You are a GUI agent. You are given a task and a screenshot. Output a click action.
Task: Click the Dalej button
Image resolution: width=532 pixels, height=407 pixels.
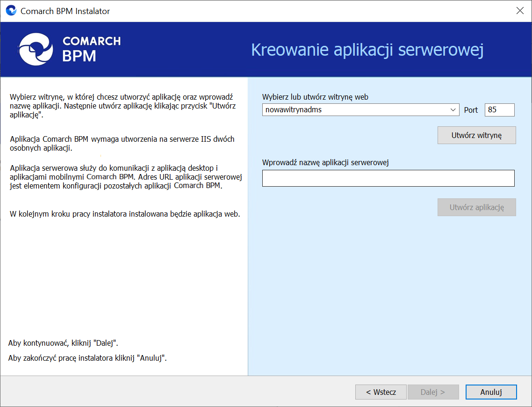pos(433,392)
